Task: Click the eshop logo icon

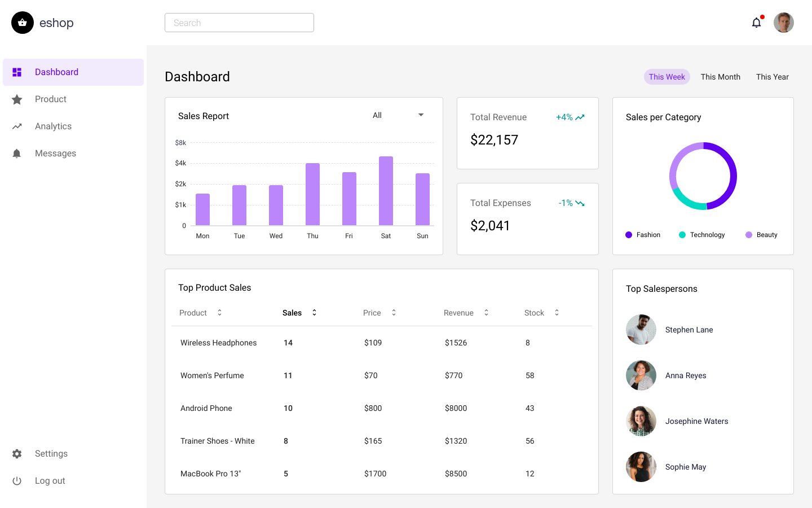Action: [23, 23]
